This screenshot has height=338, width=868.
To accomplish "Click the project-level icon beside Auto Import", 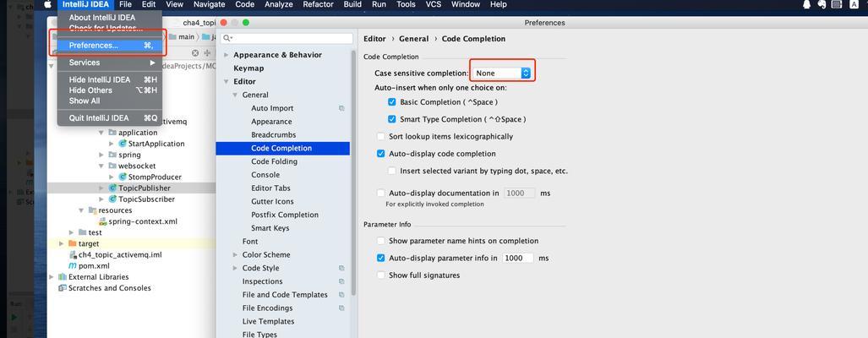I will coord(341,108).
